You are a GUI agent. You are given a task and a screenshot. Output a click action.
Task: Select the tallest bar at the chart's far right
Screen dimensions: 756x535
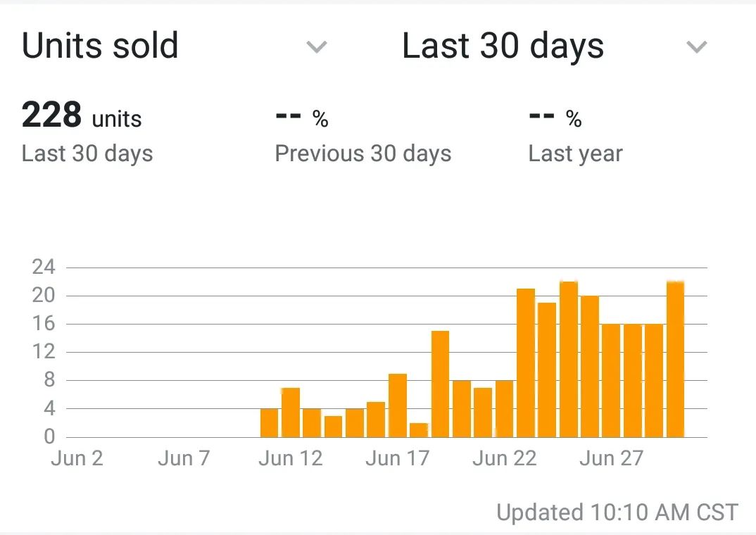675,359
